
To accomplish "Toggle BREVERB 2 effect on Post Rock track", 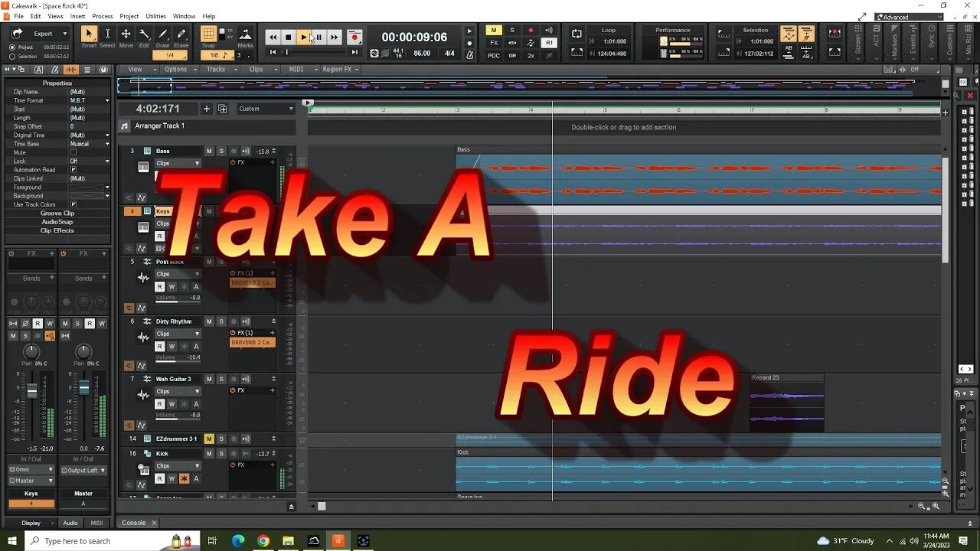I will [251, 283].
